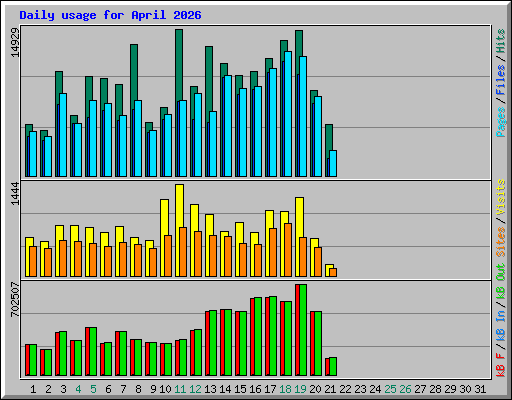Viewport: 512px width, 400px height.
Task: Click day label 17 on the x-axis
Action: click(x=270, y=389)
